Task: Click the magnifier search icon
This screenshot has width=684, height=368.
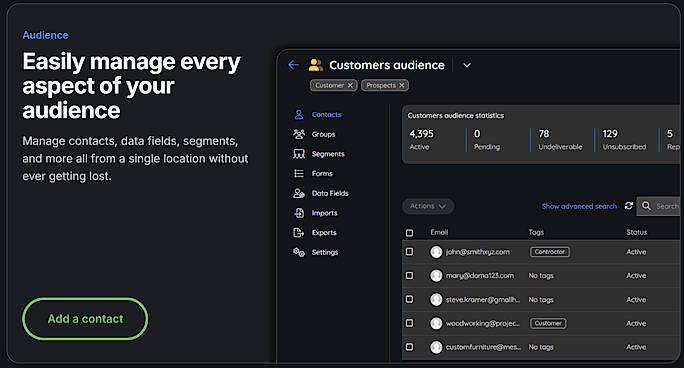Action: point(646,206)
